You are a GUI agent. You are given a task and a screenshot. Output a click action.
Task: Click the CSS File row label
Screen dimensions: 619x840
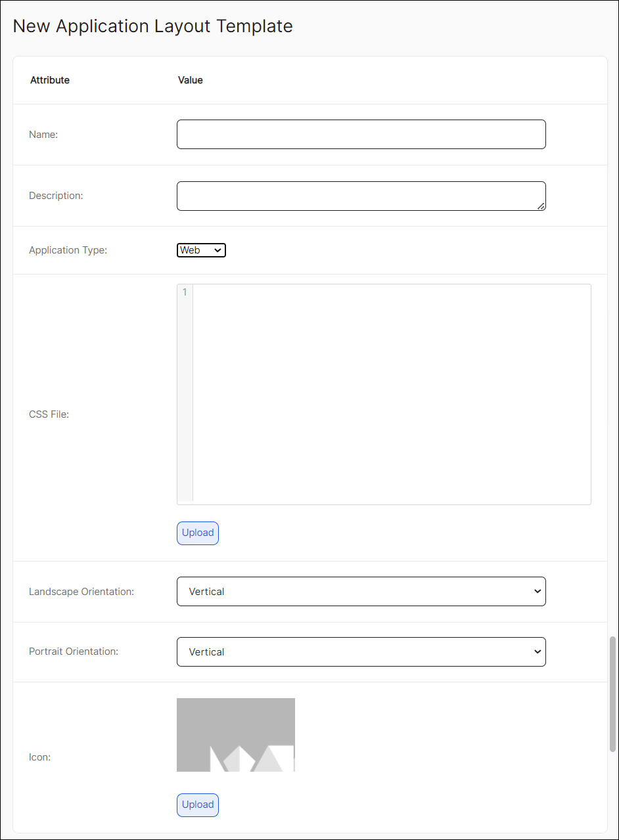(x=49, y=414)
